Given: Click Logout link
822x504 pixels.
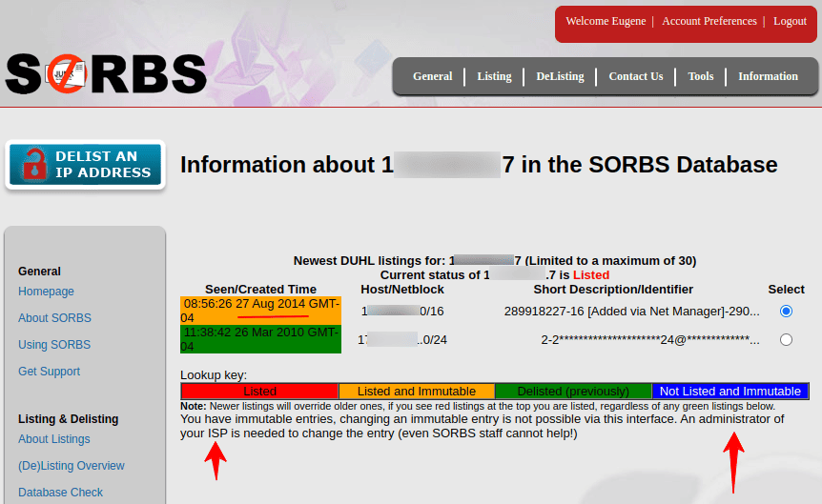Looking at the screenshot, I should (x=790, y=21).
